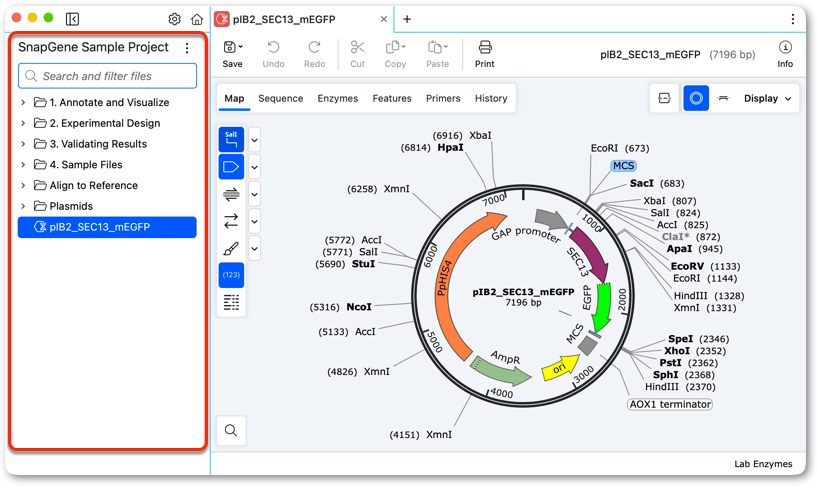
Task: Click the NcoI (5316) enzyme label
Action: (340, 307)
